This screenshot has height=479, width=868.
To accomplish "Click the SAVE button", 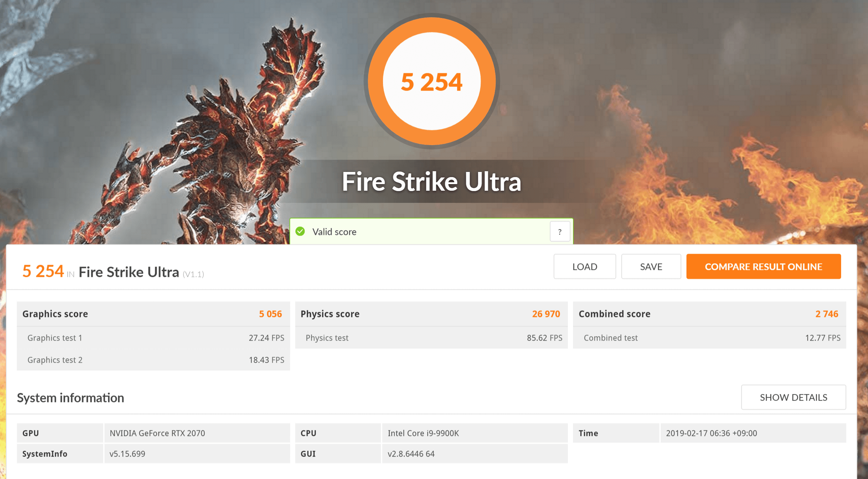I will pos(651,267).
